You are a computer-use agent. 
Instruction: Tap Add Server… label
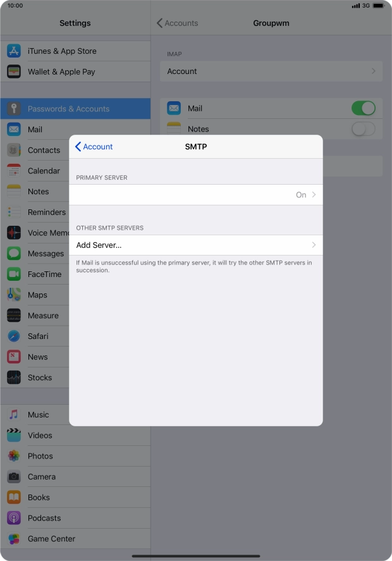pos(99,245)
